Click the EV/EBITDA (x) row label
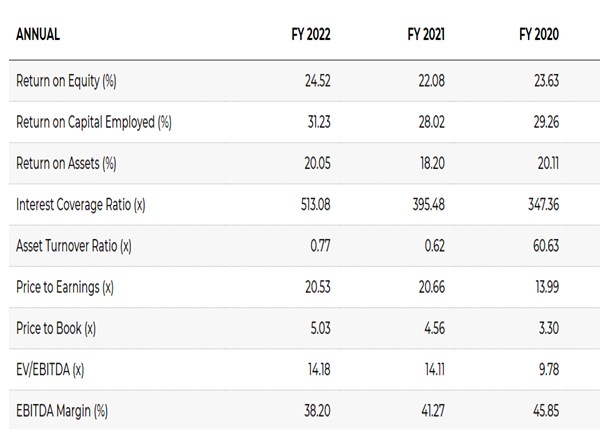The image size is (610, 433). coord(51,369)
